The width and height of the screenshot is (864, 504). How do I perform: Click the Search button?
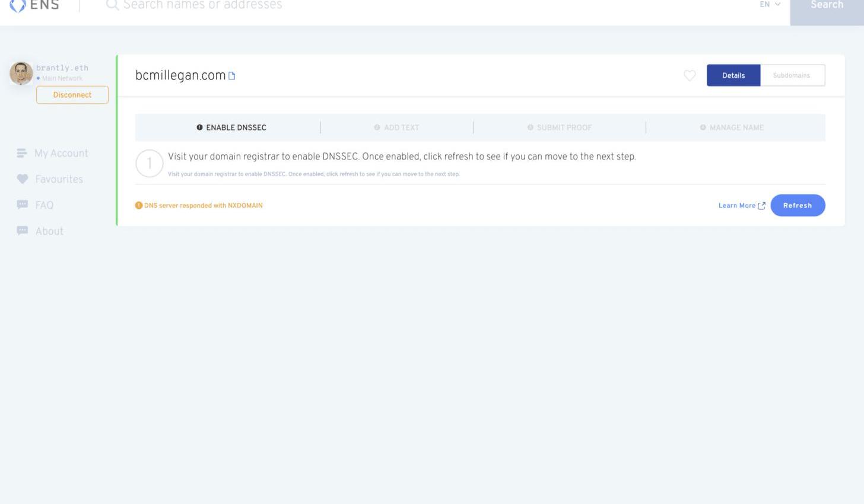tap(827, 7)
